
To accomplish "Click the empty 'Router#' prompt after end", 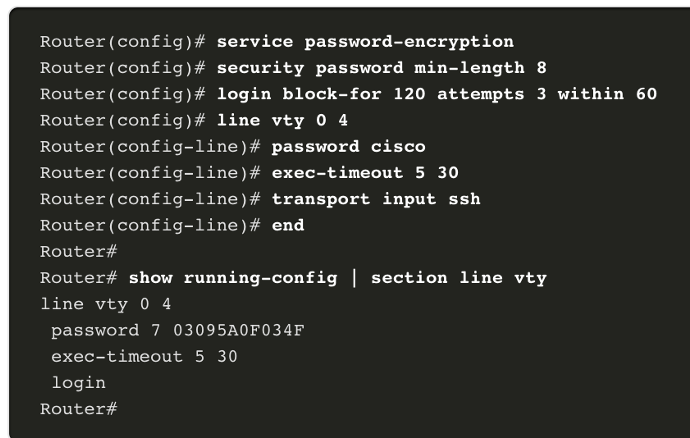I will 79,252.
